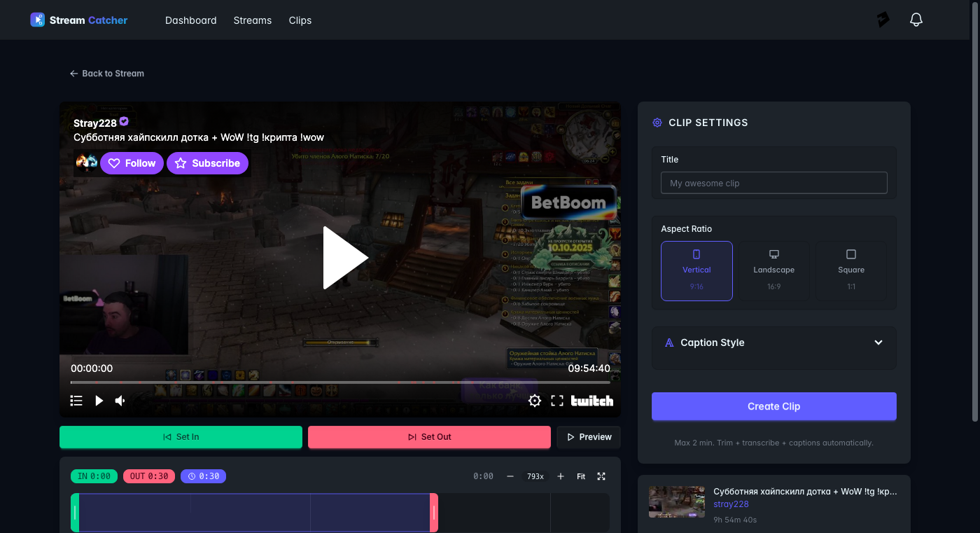Open the chapters list icon in the player

pyautogui.click(x=76, y=401)
